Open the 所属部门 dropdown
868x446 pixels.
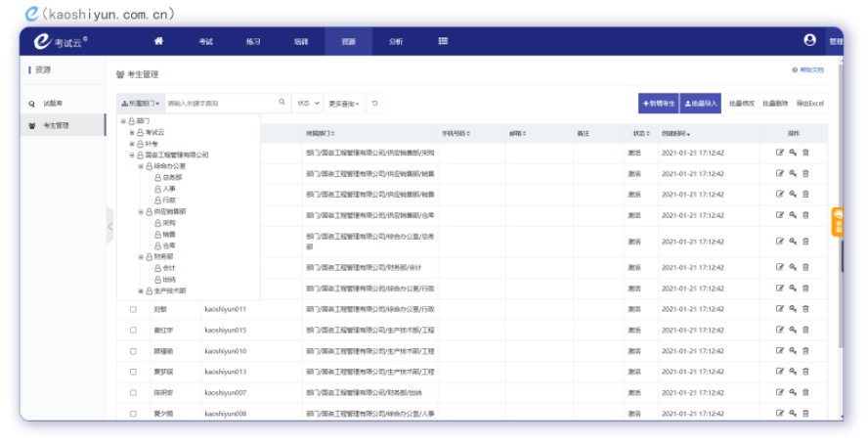pos(139,103)
